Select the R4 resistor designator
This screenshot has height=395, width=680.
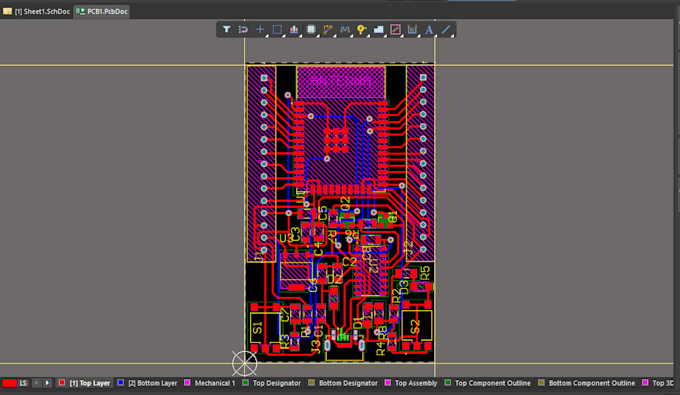(380, 349)
